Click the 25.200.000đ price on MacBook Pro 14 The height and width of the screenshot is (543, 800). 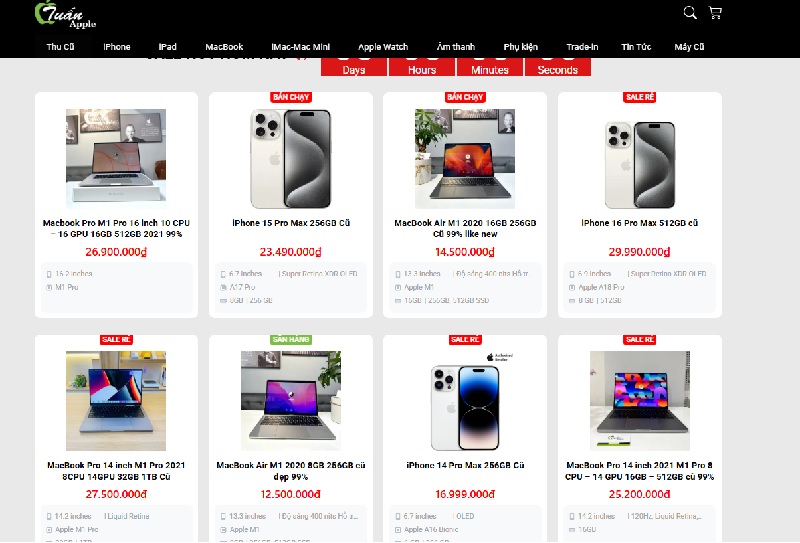pos(640,494)
